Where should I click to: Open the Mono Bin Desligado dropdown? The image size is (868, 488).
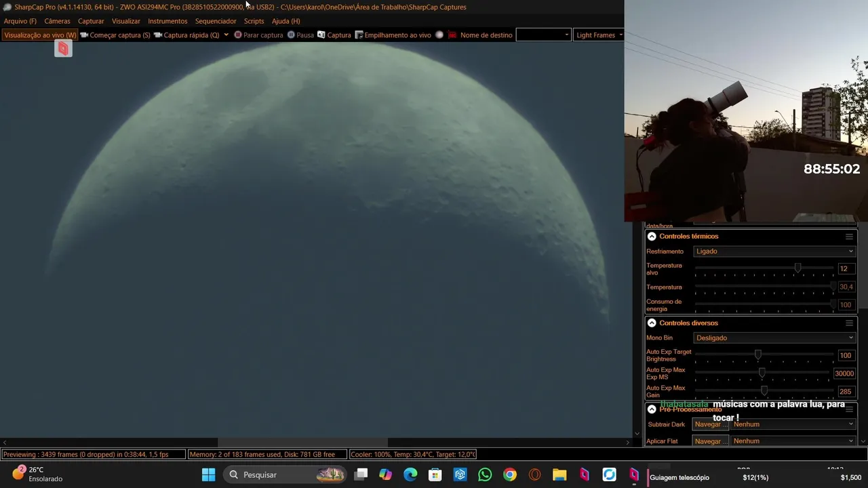(774, 338)
